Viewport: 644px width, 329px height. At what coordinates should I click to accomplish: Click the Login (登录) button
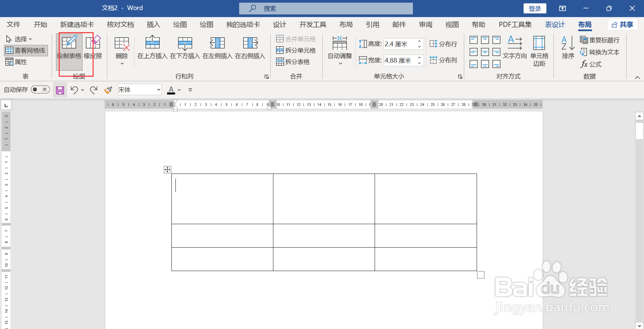(535, 8)
